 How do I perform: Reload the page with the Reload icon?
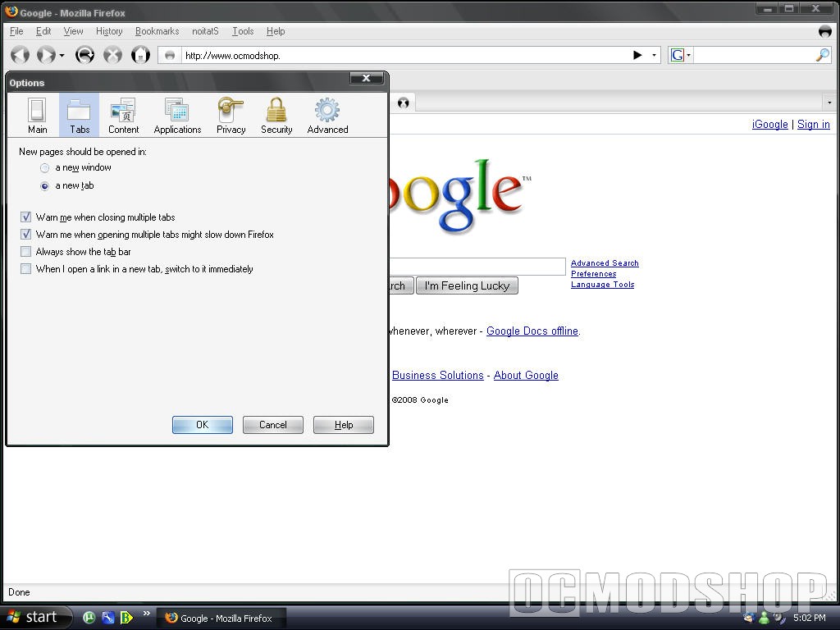point(84,55)
